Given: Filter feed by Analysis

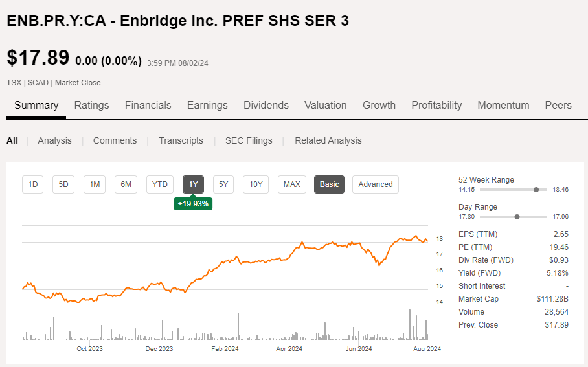Looking at the screenshot, I should 55,140.
